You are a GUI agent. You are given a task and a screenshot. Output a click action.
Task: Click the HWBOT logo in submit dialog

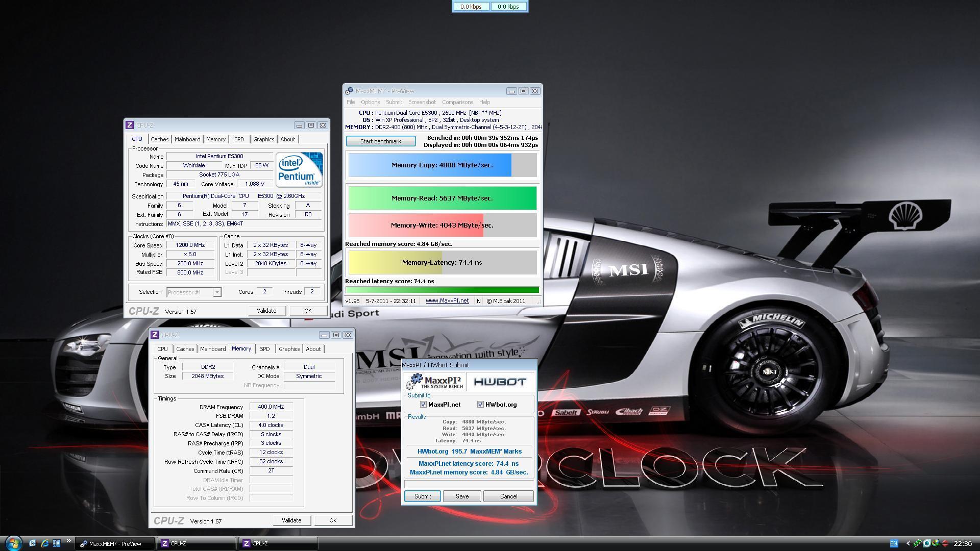pyautogui.click(x=500, y=382)
